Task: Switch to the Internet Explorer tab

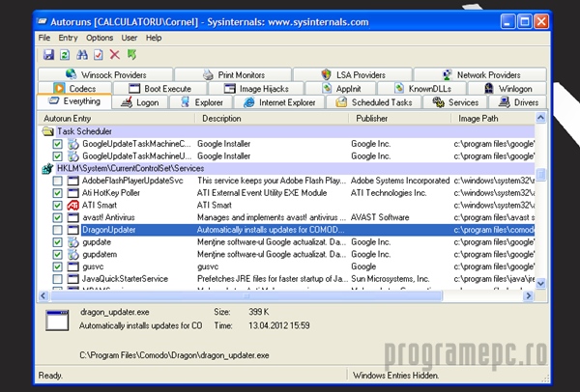Action: pyautogui.click(x=279, y=102)
